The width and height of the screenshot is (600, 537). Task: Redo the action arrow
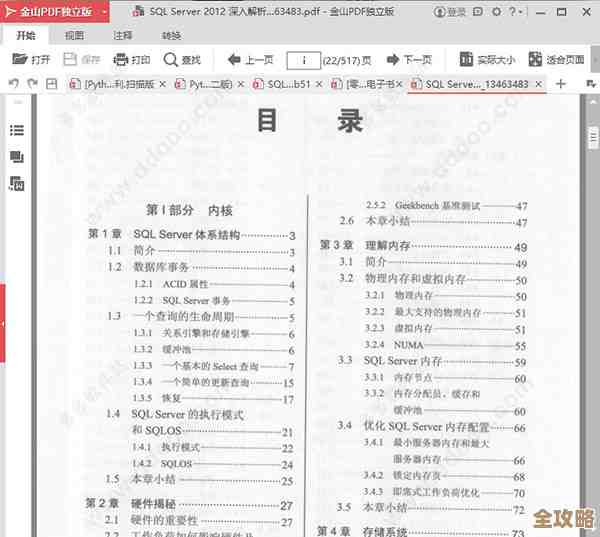point(32,83)
